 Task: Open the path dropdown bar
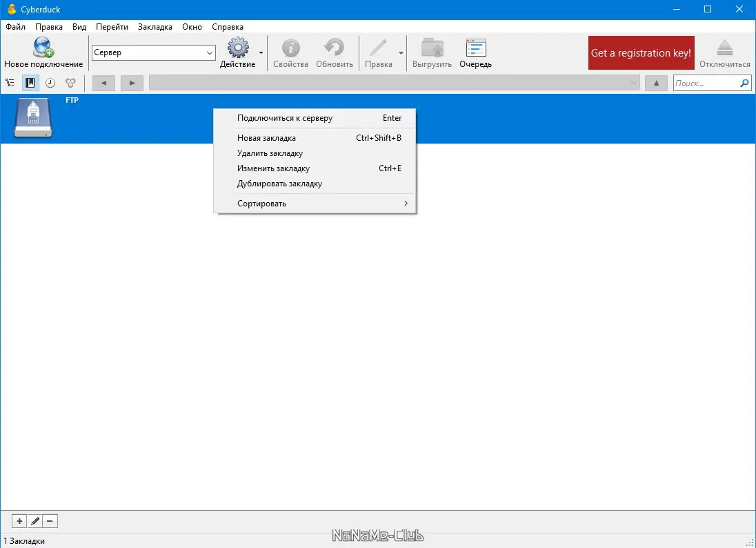[395, 83]
